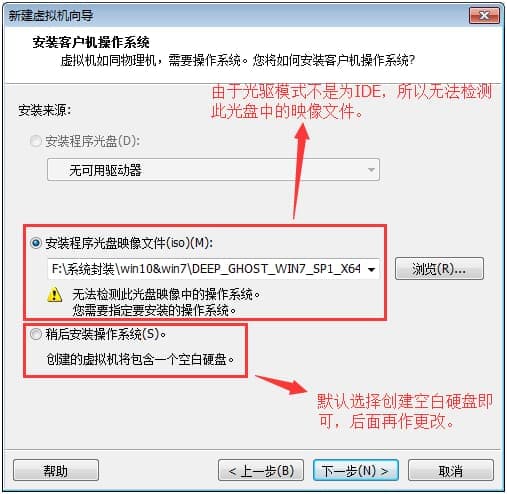Screen dimensions: 507x494
Task: Open ISO path dropdown arrow
Action: 371,269
